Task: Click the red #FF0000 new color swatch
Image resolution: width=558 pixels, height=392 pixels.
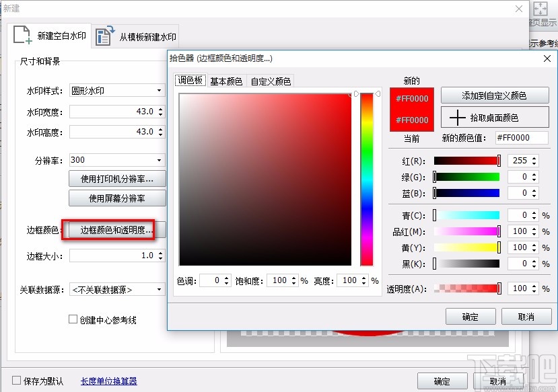Action: tap(411, 97)
